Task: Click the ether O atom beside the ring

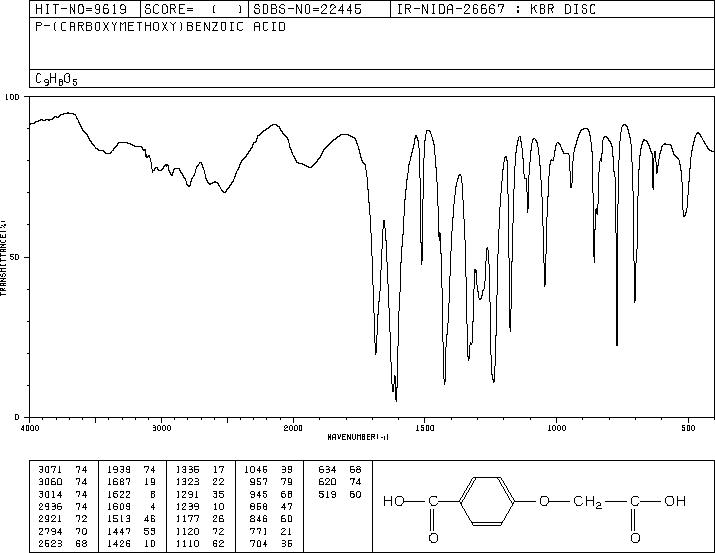Action: coord(544,501)
